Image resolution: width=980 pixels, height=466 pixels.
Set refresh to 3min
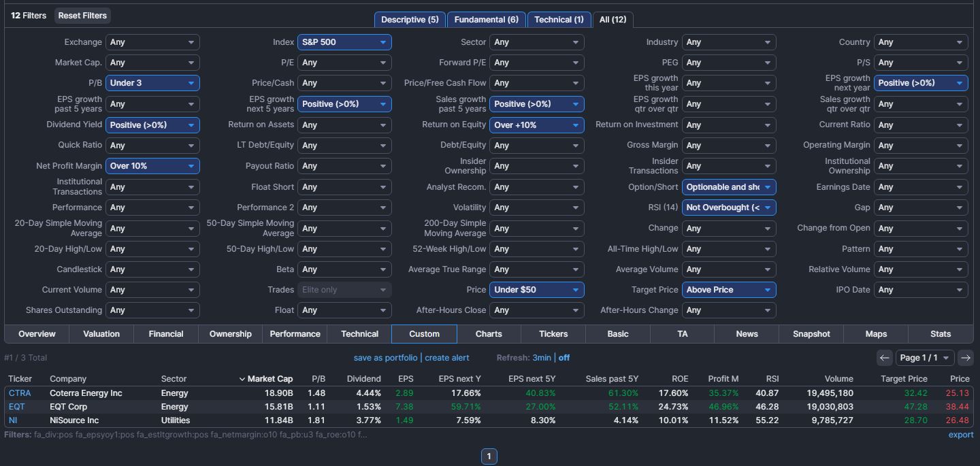point(542,358)
